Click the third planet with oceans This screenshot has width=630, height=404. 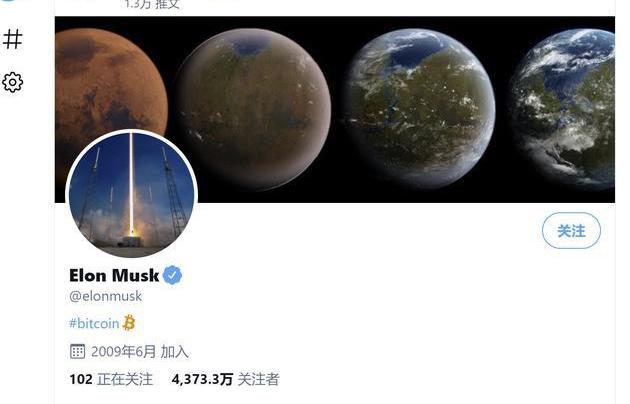[x=420, y=108]
